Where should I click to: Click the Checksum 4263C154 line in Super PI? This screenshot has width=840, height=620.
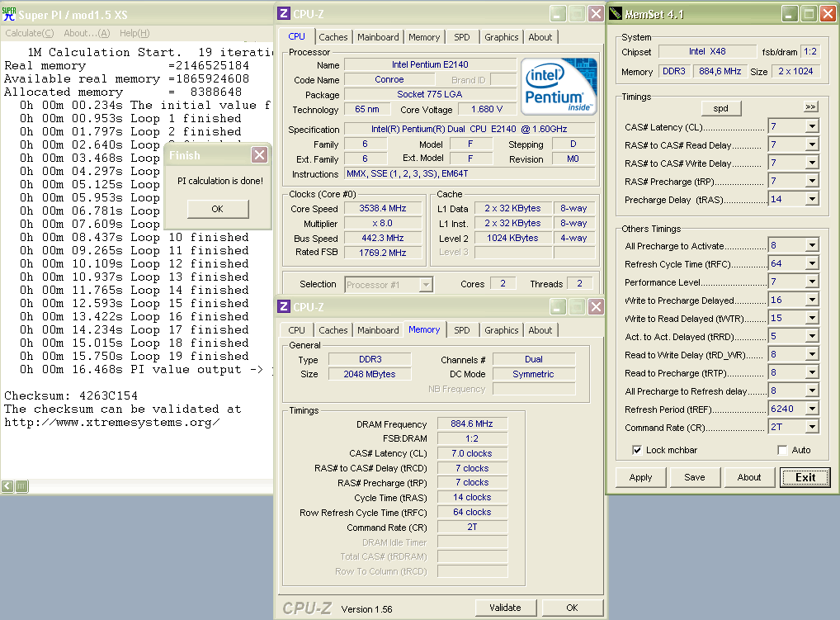pos(71,395)
